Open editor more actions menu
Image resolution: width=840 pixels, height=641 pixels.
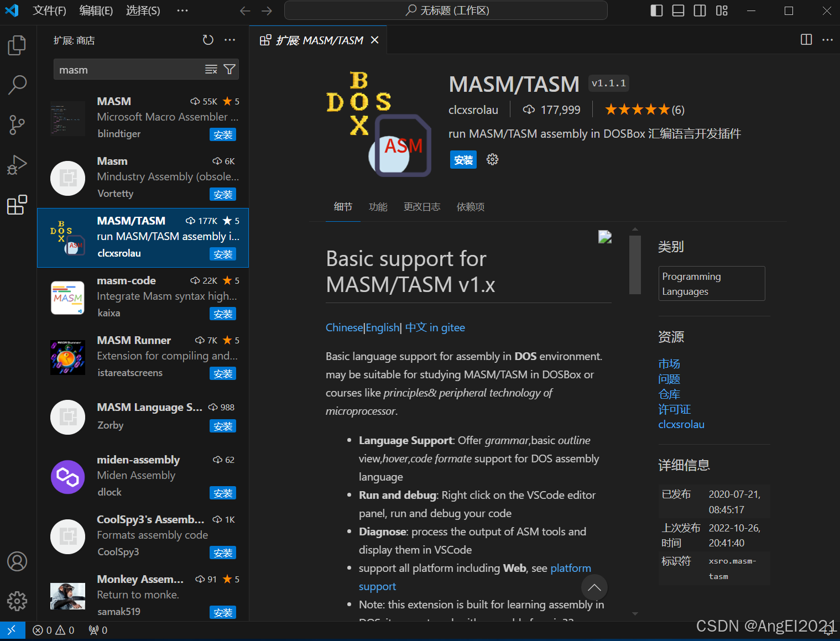pos(827,40)
